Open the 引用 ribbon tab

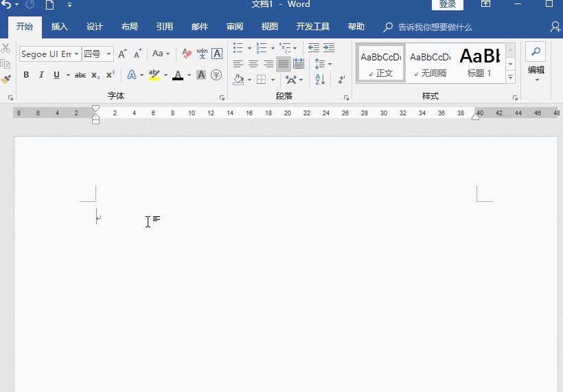[x=165, y=27]
